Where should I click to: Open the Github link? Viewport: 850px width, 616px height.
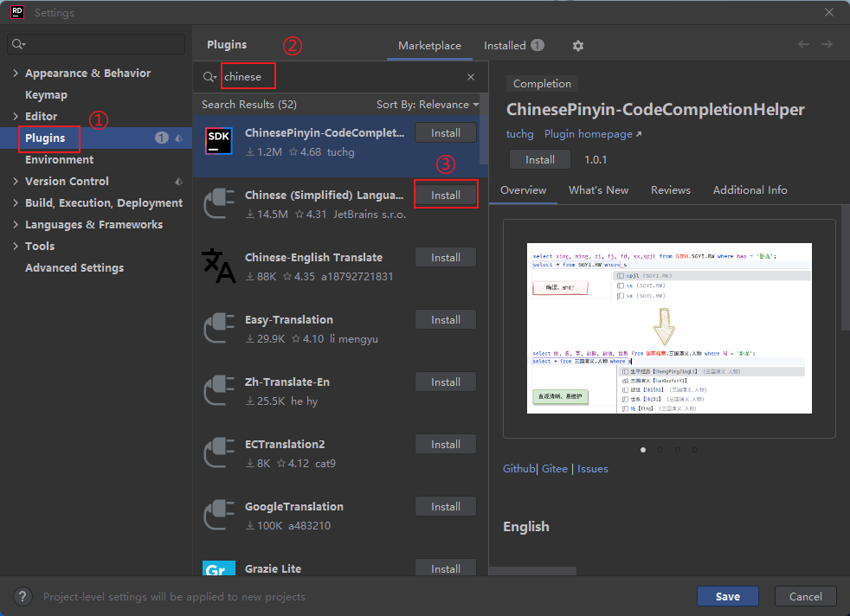click(518, 469)
